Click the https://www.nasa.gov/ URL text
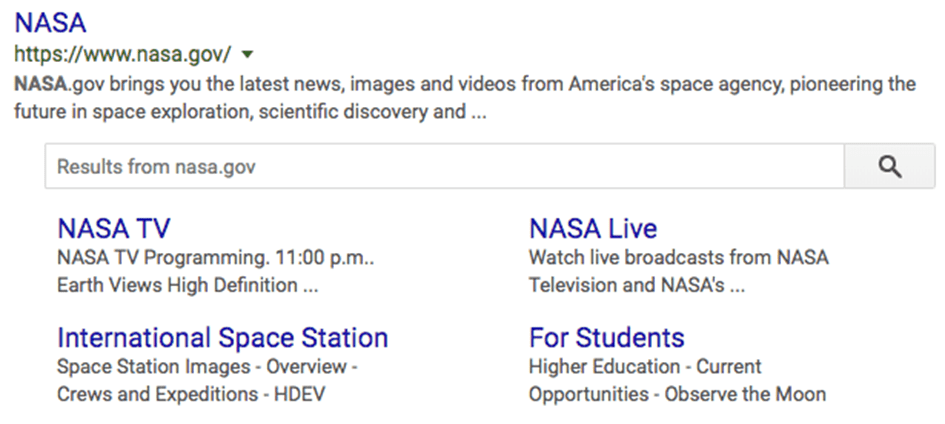Screen dimensions: 945x424 pyautogui.click(x=122, y=55)
